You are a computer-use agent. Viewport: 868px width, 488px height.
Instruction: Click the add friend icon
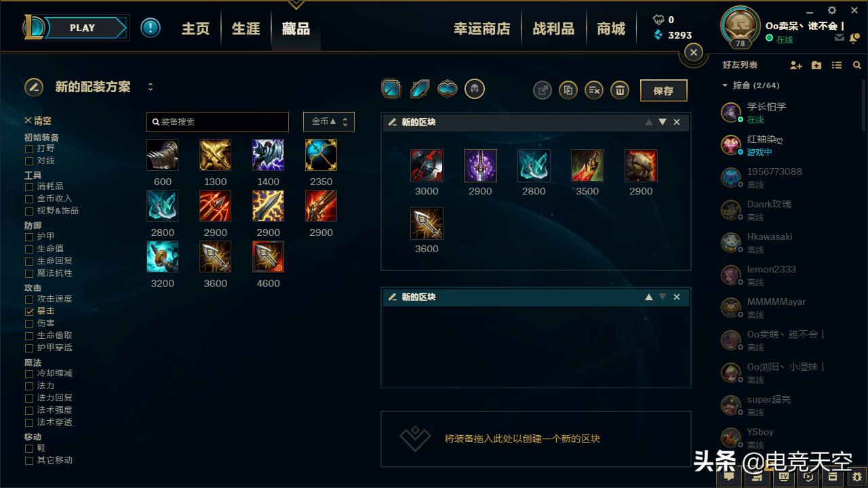[x=796, y=65]
